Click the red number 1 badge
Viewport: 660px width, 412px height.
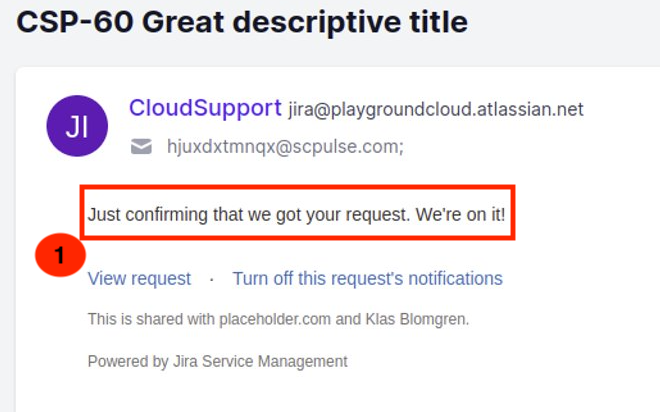(x=59, y=255)
